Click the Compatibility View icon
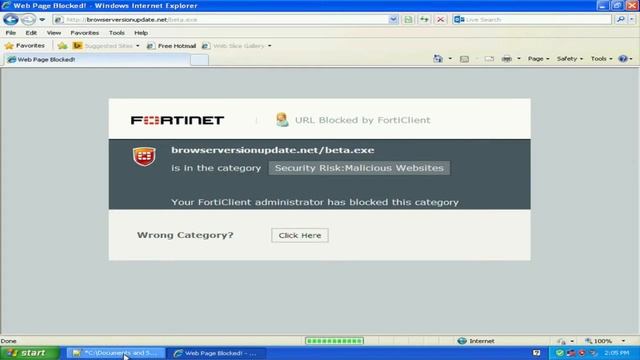The height and width of the screenshot is (360, 640). [408, 20]
